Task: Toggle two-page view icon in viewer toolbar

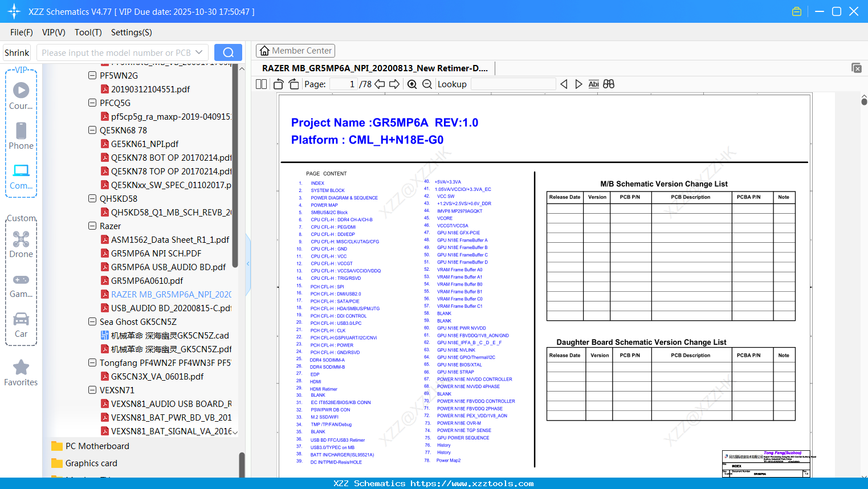Action: (262, 84)
